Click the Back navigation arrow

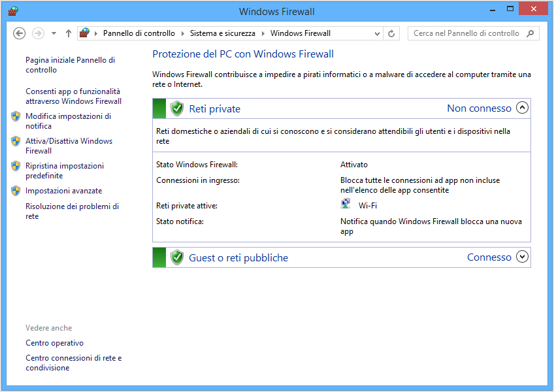(x=19, y=33)
